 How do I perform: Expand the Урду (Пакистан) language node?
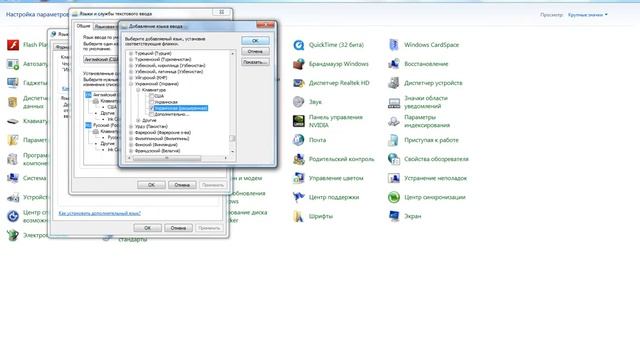(x=131, y=127)
